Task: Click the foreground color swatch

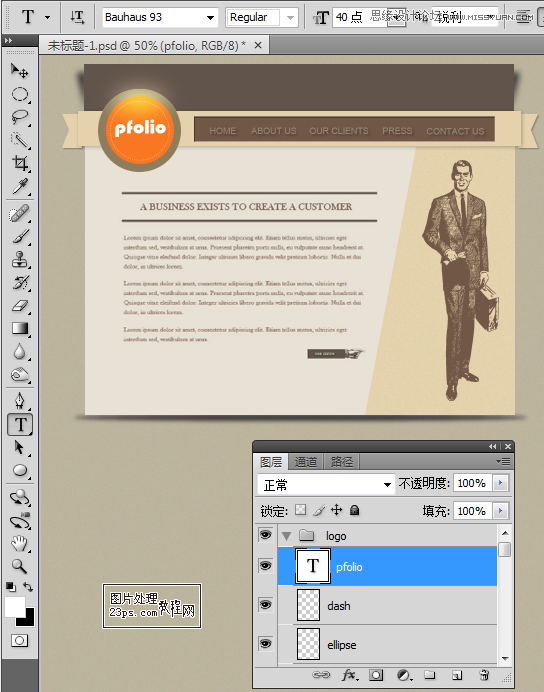Action: (14, 606)
